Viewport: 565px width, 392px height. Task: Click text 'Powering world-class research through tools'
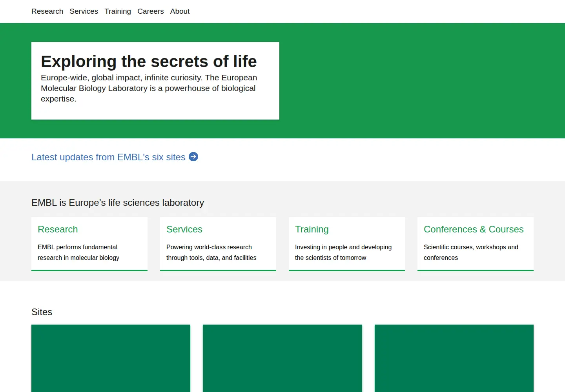point(211,252)
